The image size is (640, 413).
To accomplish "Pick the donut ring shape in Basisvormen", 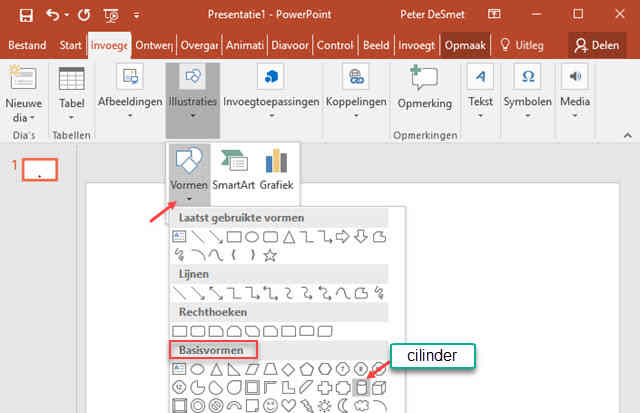I will pyautogui.click(x=198, y=406).
